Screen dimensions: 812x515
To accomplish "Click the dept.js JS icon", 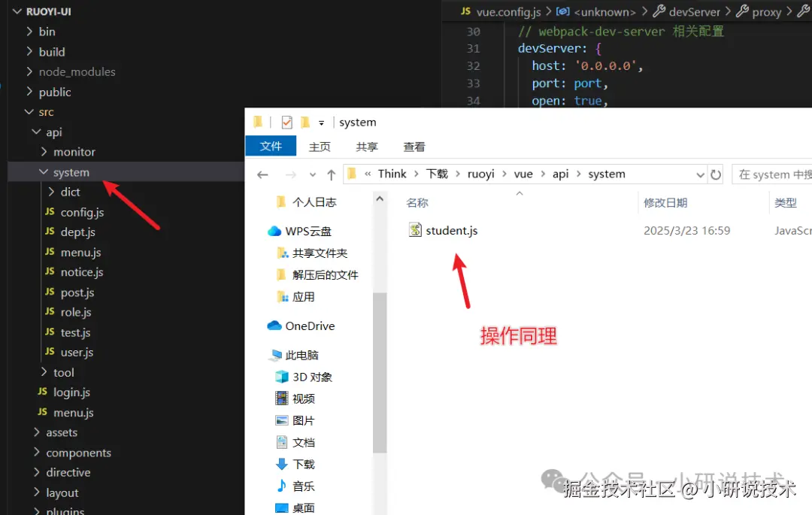I will (50, 232).
